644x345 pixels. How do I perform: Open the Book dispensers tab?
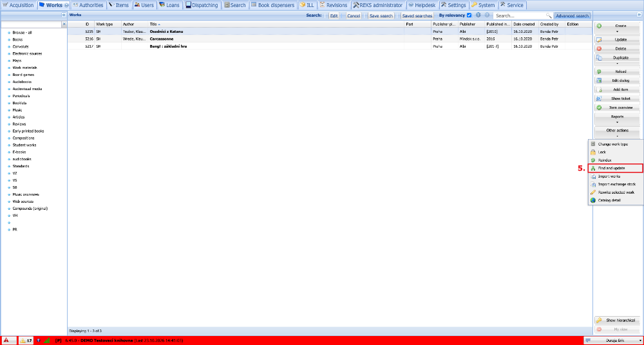272,5
